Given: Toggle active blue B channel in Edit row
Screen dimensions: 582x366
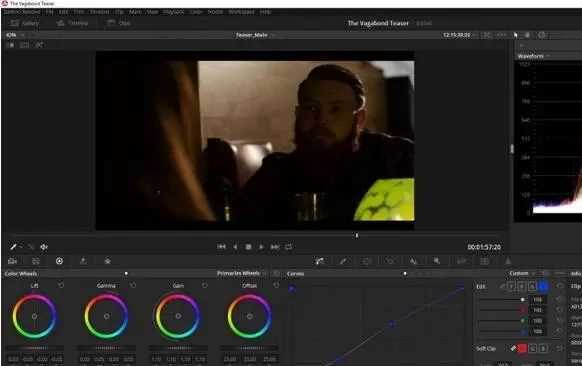Looking at the screenshot, I should pyautogui.click(x=543, y=286).
